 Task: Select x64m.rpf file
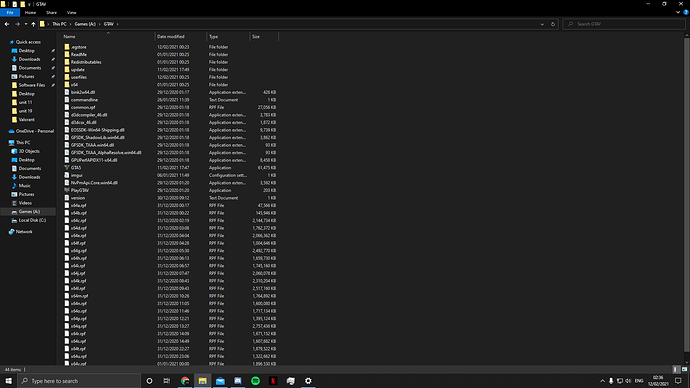pyautogui.click(x=80, y=296)
